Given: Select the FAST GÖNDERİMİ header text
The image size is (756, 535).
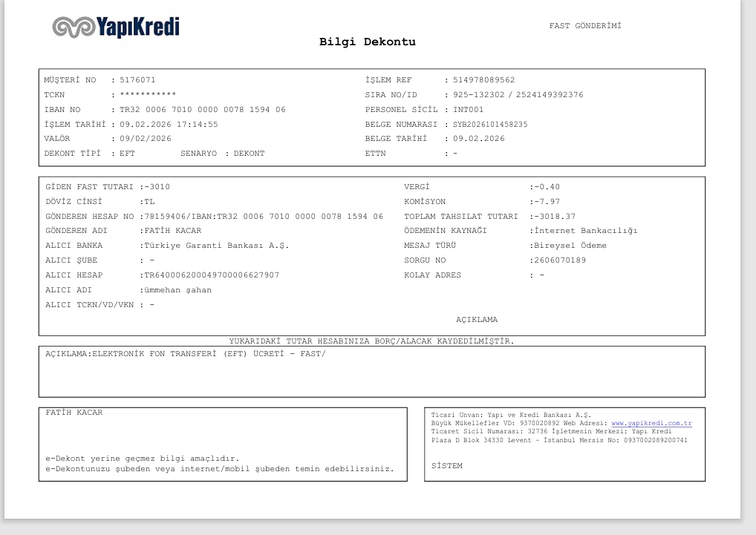Looking at the screenshot, I should [585, 25].
